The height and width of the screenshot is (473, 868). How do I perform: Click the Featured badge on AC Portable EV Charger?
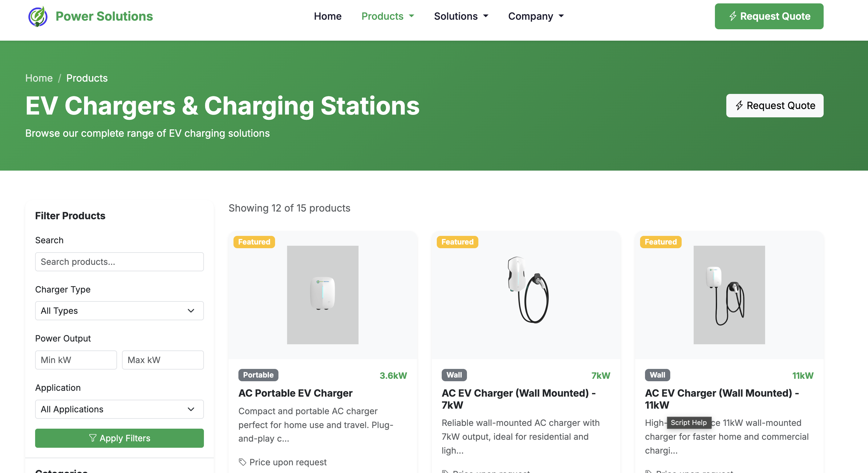254,241
